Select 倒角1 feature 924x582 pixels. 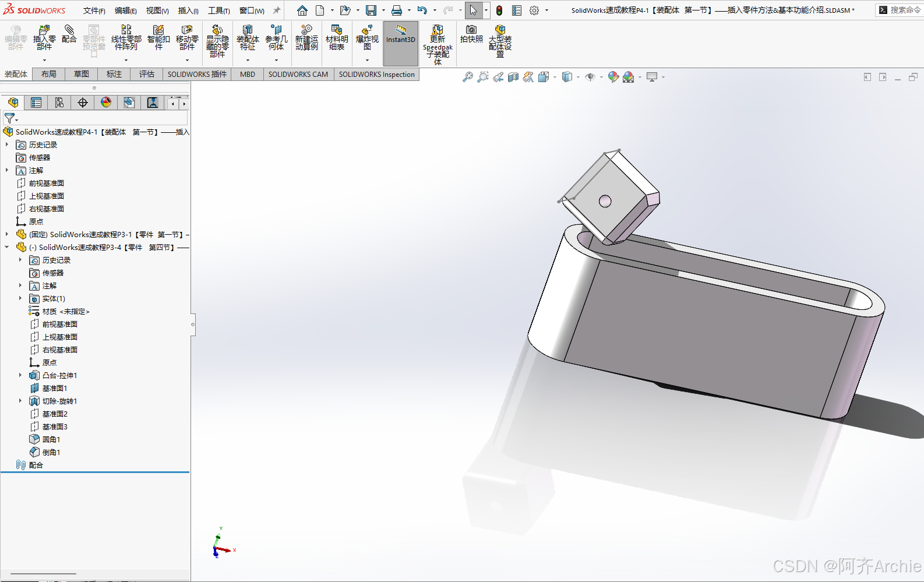coord(51,452)
